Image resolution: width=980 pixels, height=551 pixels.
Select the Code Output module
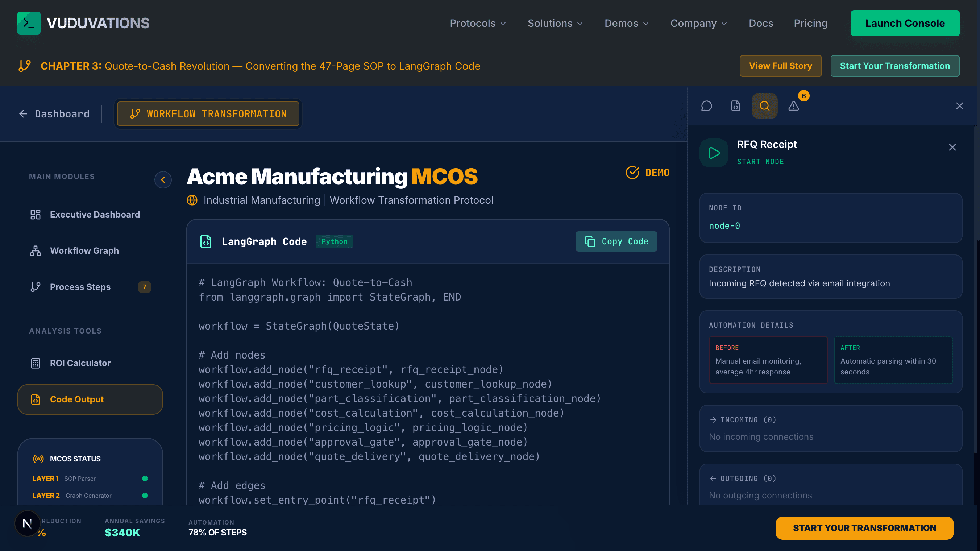[90, 399]
